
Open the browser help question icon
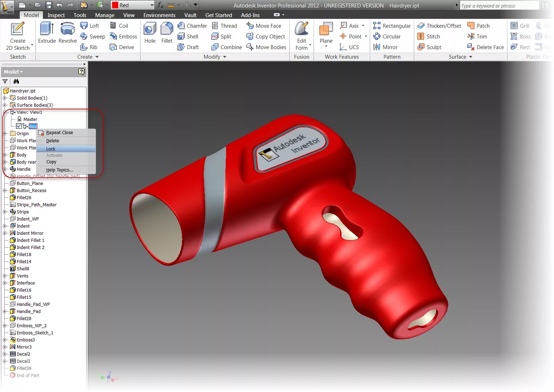[x=81, y=72]
